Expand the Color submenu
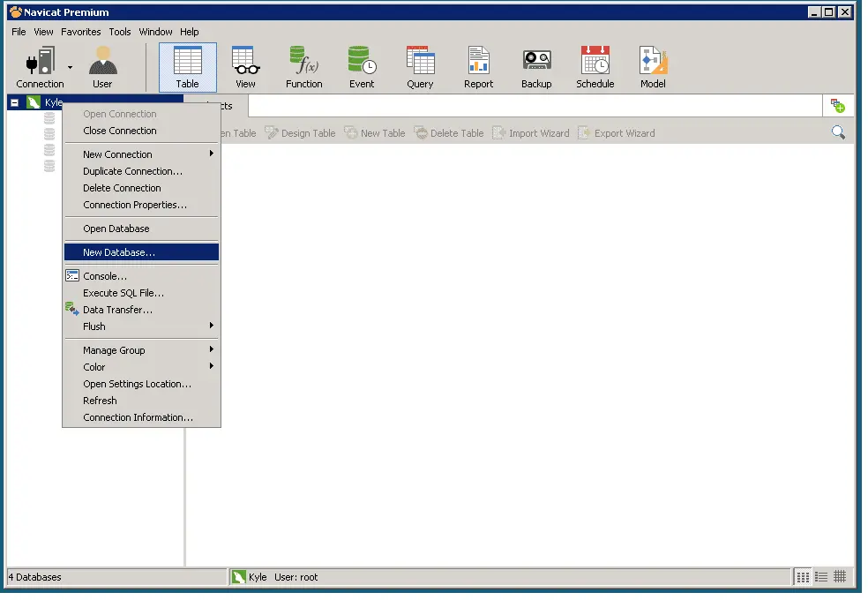 click(x=142, y=368)
